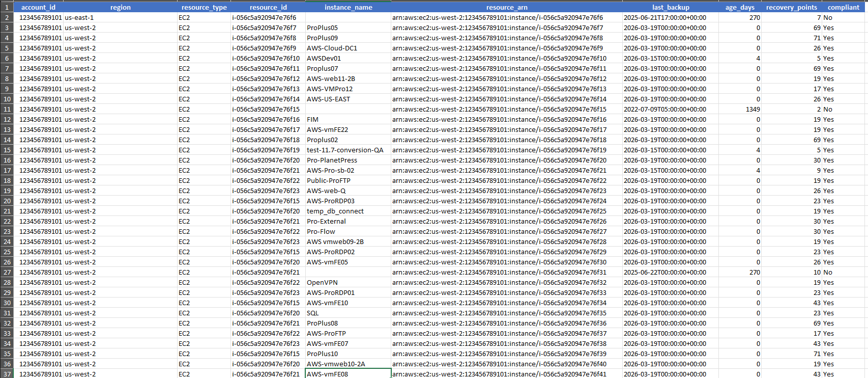The height and width of the screenshot is (378, 868).
Task: Select the 'No' compliant cell in row 2
Action: [843, 17]
